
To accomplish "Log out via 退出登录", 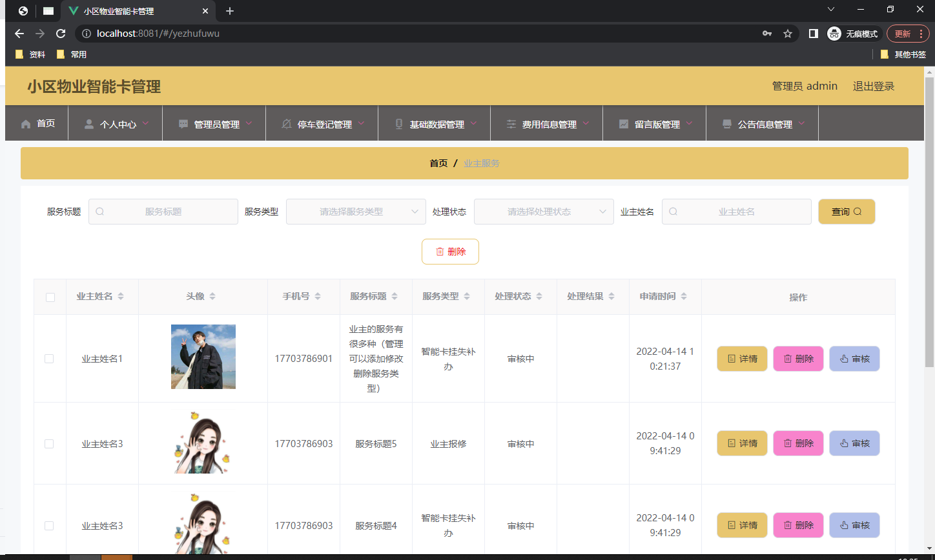I will click(874, 86).
